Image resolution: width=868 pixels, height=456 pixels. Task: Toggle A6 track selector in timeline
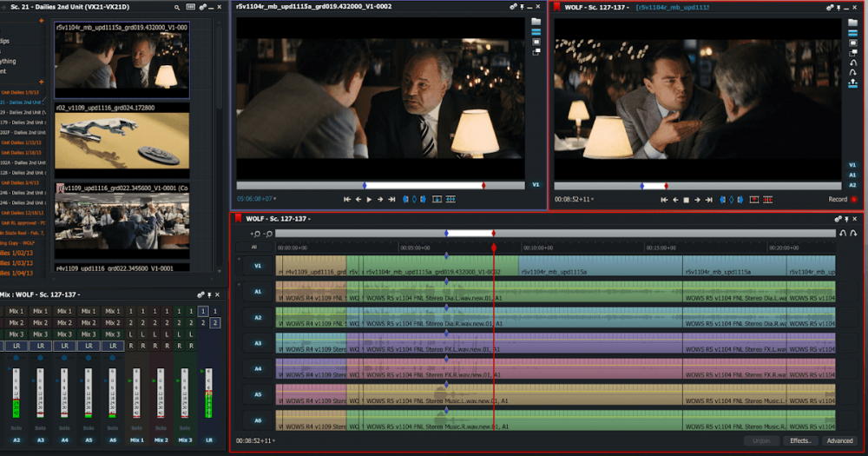(258, 420)
